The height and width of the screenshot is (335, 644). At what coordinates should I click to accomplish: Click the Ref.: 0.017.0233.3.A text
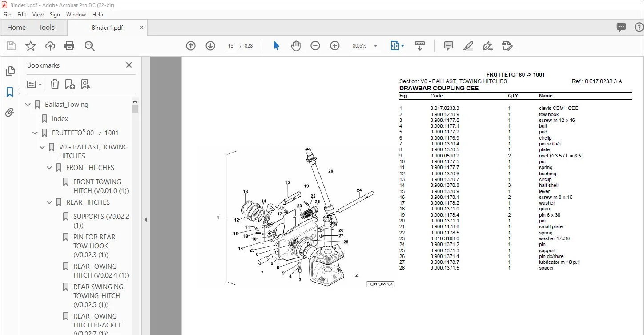point(597,81)
